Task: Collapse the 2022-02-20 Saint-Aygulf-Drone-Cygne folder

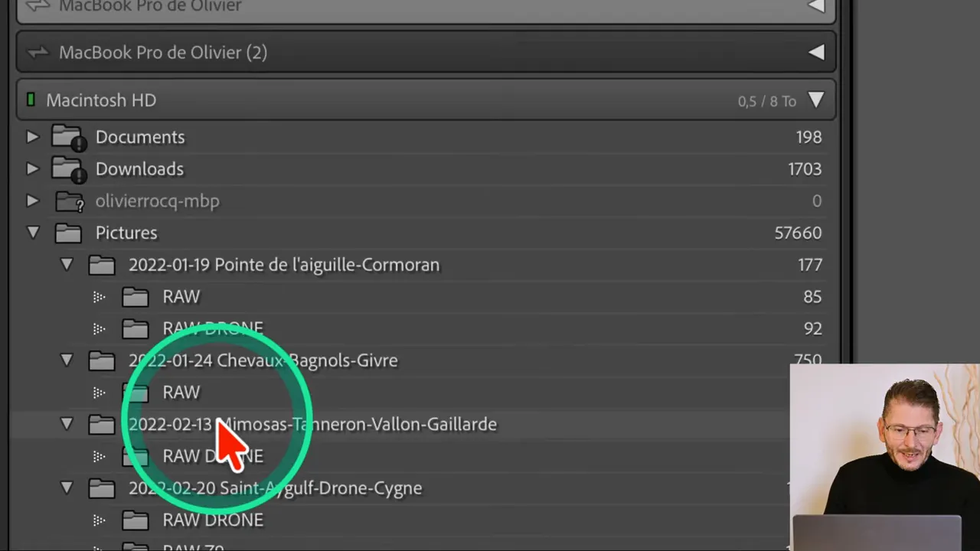Action: click(66, 487)
